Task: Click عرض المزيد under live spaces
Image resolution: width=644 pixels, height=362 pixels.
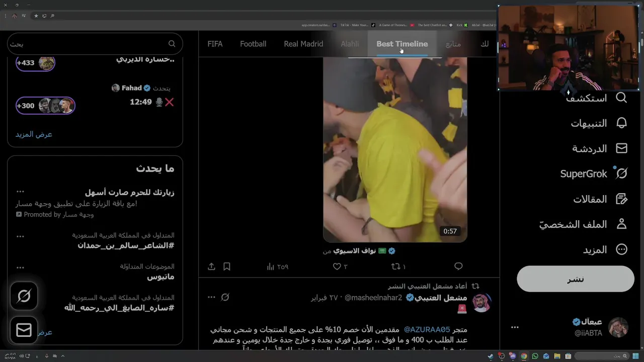Action: click(x=34, y=134)
